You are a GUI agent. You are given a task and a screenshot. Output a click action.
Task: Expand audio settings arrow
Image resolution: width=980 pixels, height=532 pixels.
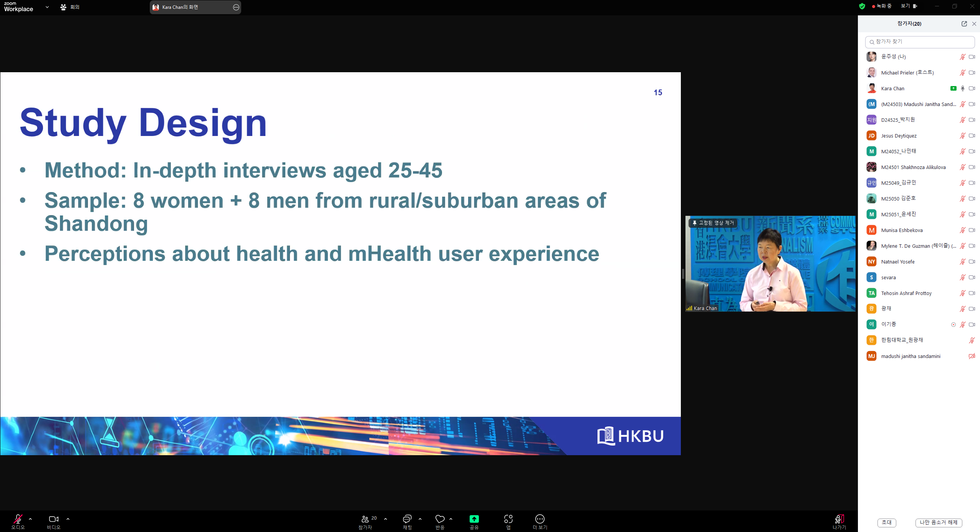(30, 519)
